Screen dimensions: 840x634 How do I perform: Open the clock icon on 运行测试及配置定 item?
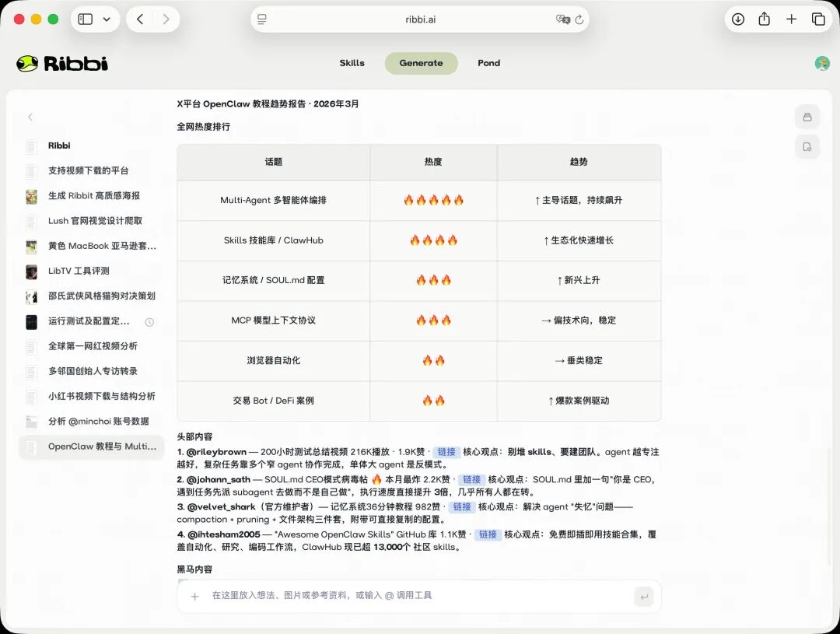(x=149, y=321)
